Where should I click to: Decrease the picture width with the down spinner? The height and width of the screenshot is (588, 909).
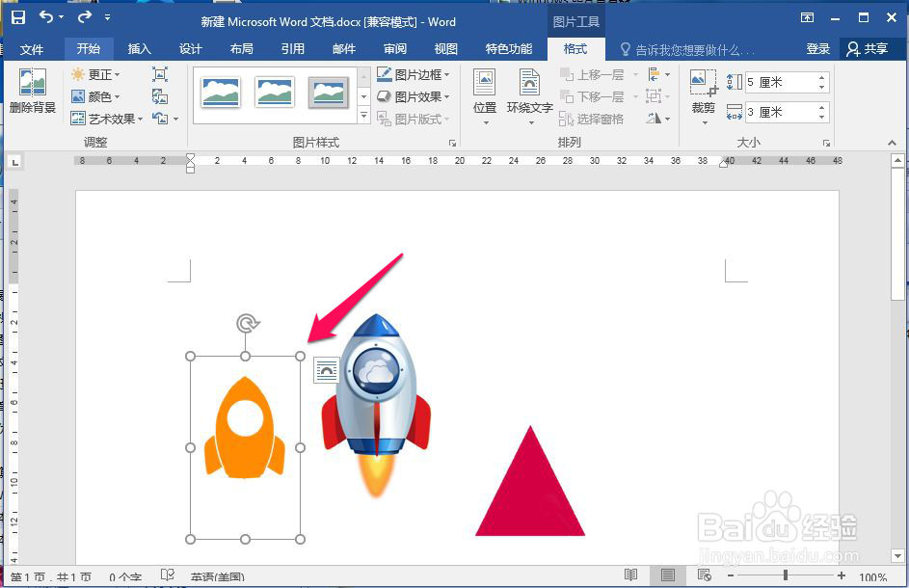click(822, 118)
